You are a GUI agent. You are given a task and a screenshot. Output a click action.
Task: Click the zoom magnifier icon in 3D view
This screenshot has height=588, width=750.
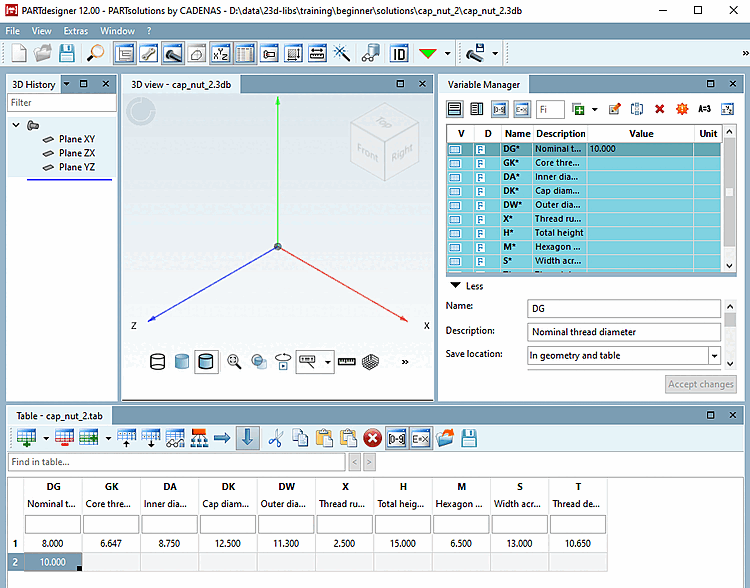[x=234, y=361]
